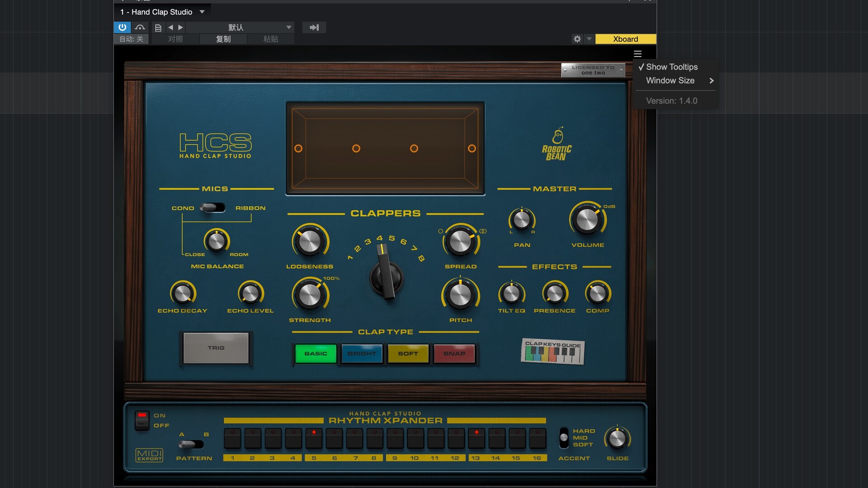Click first orange clapper dot in display

coord(298,148)
